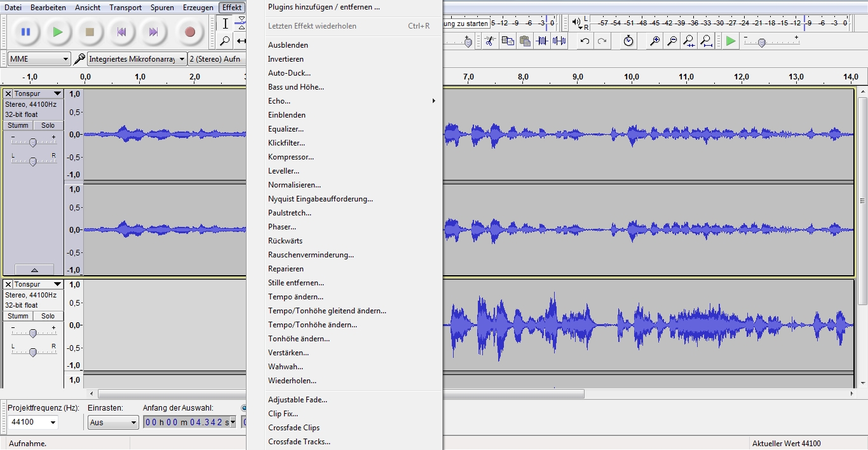Screen dimensions: 868x450
Task: Toggle Solo on the second track
Action: (x=48, y=316)
